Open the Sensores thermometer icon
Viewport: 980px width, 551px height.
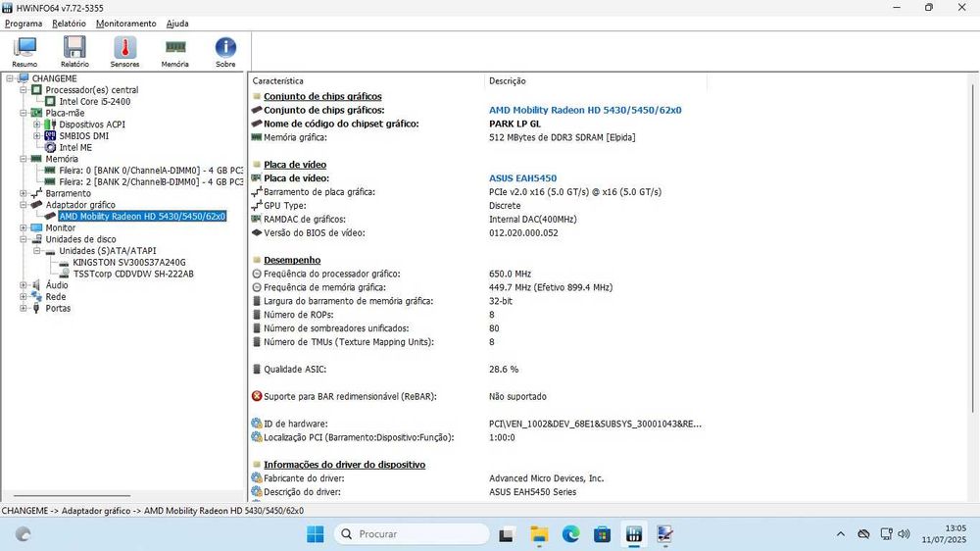click(124, 51)
